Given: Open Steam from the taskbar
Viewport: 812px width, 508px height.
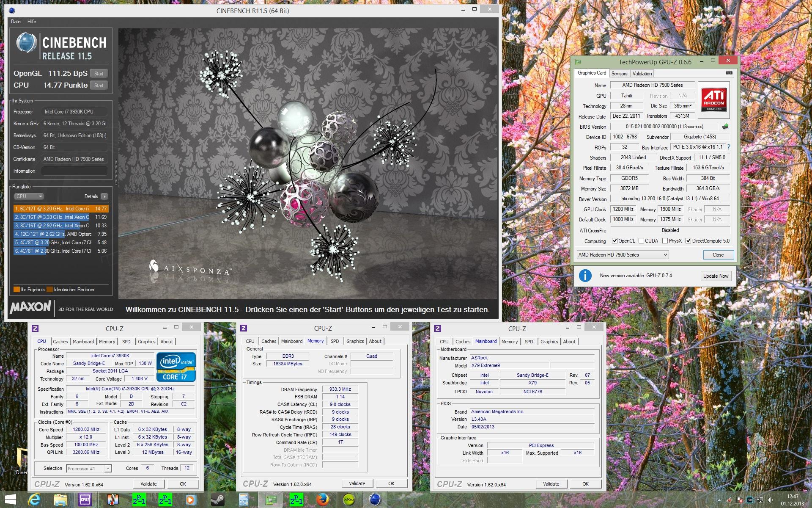Looking at the screenshot, I should click(217, 500).
